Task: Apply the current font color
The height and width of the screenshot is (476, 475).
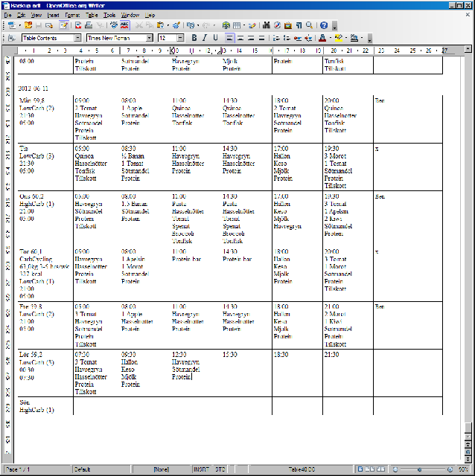Action: coord(322,38)
